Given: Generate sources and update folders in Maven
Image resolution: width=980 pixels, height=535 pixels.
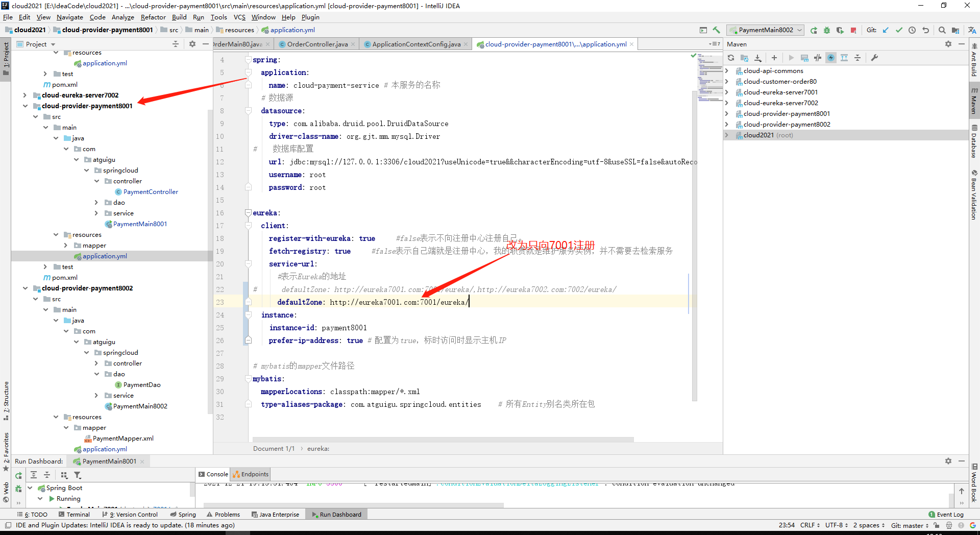Looking at the screenshot, I should (744, 58).
